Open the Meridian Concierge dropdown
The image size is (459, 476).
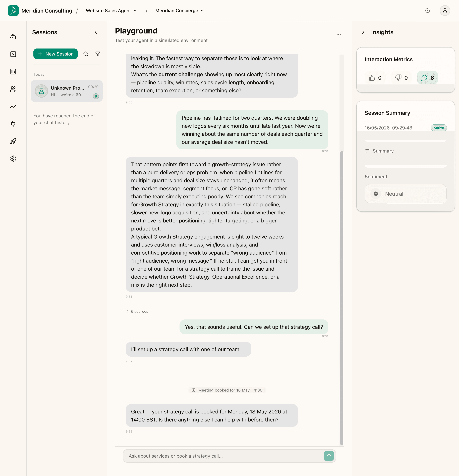click(x=180, y=10)
